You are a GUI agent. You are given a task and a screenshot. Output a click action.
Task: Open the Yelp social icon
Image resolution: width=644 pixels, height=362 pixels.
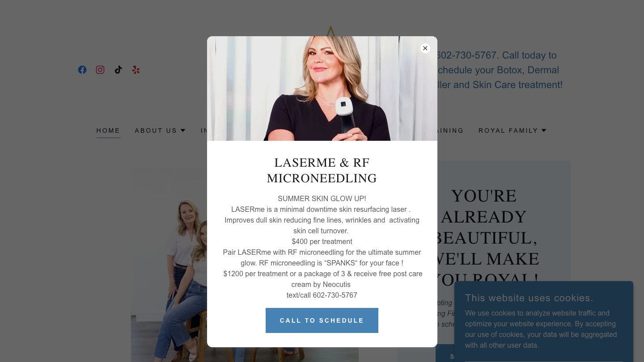tap(136, 70)
